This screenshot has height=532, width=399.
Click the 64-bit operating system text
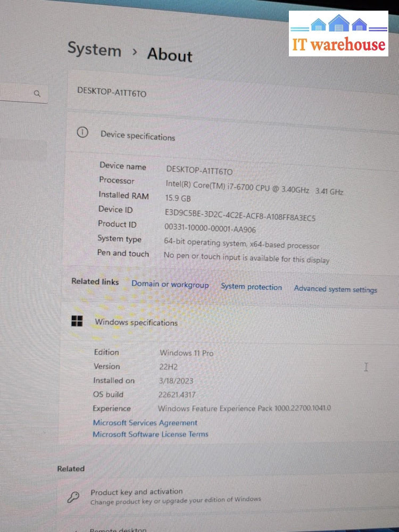coord(241,244)
